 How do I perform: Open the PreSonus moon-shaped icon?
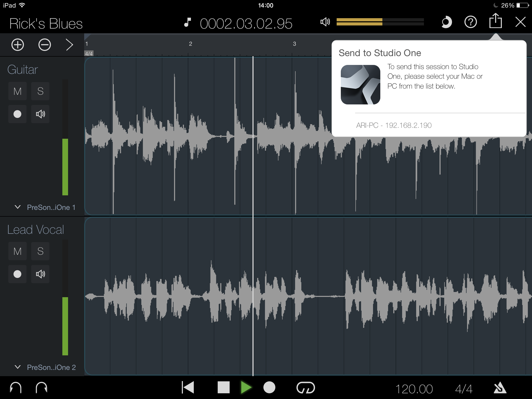coord(446,22)
